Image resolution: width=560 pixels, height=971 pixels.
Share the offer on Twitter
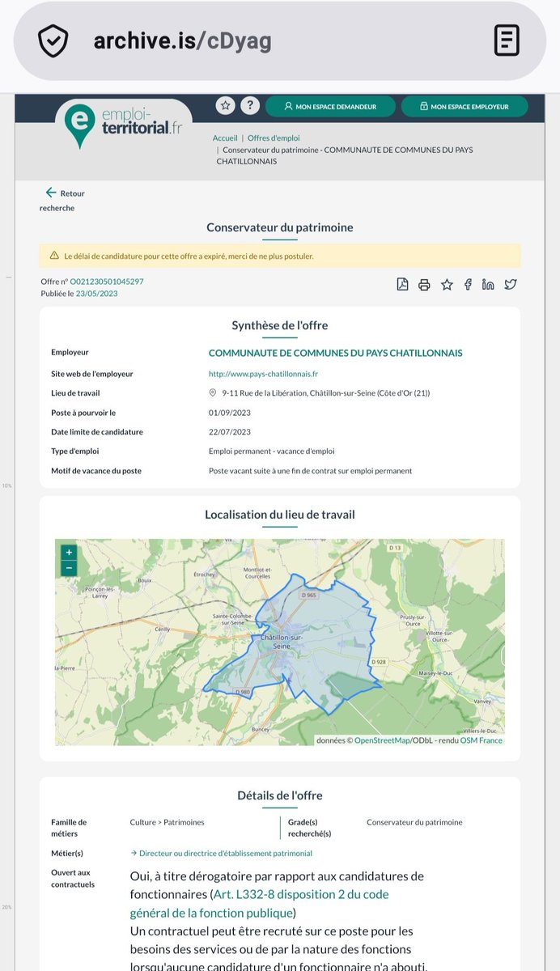point(511,284)
